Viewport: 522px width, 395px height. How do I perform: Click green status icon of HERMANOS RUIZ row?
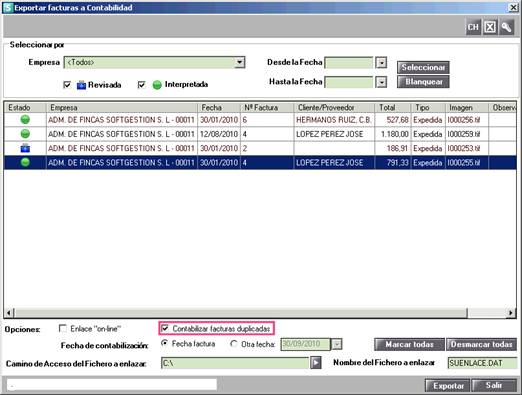[25, 119]
